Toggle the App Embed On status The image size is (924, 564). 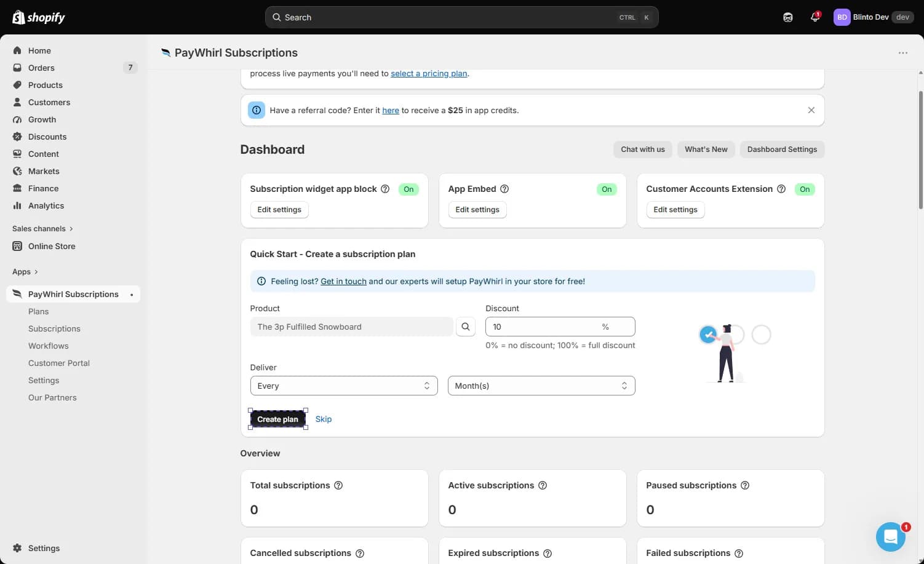pyautogui.click(x=607, y=189)
